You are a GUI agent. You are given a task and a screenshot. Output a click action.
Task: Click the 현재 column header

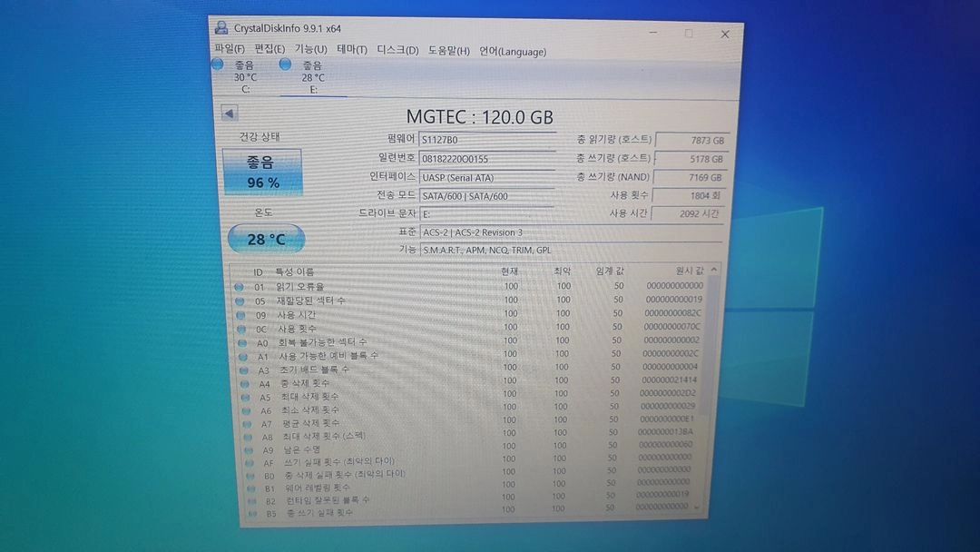tap(509, 271)
